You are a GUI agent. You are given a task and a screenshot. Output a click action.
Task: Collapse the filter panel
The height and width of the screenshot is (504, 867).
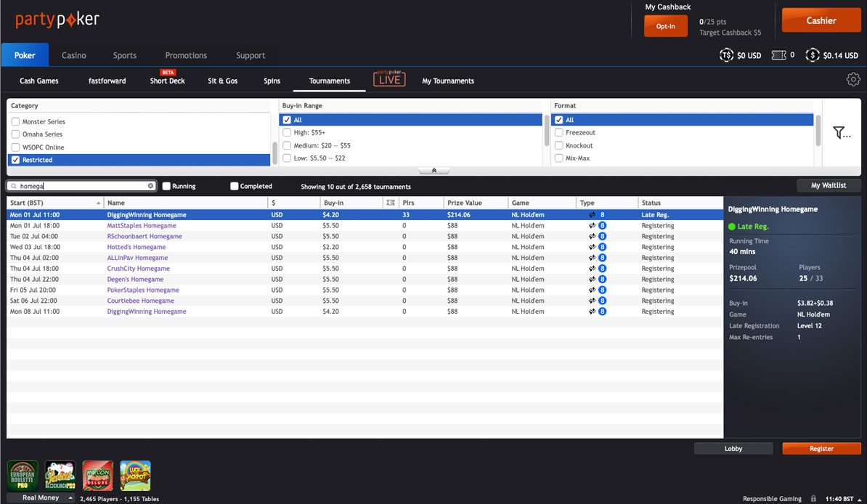tap(434, 171)
